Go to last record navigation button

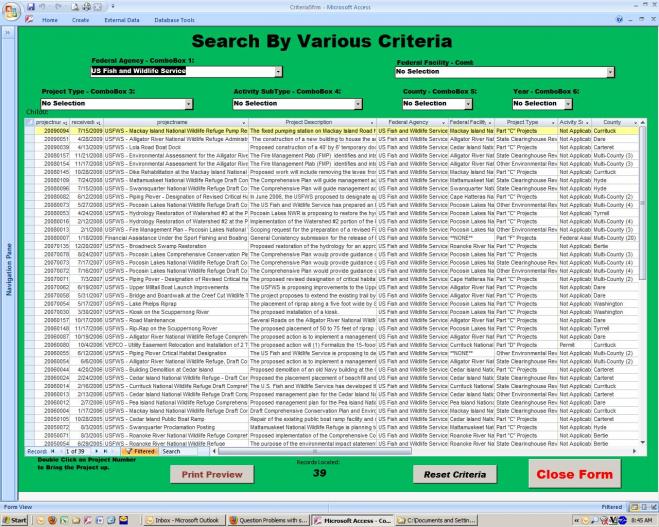click(x=105, y=451)
